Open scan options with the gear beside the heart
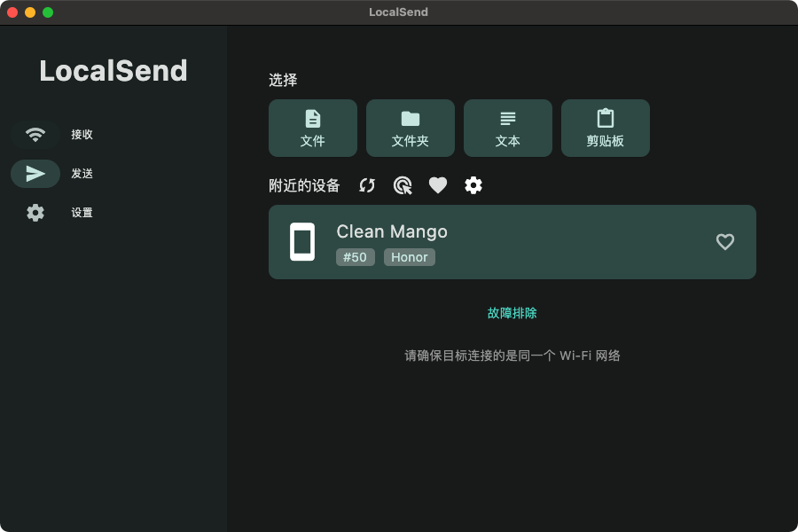The image size is (798, 532). click(473, 185)
